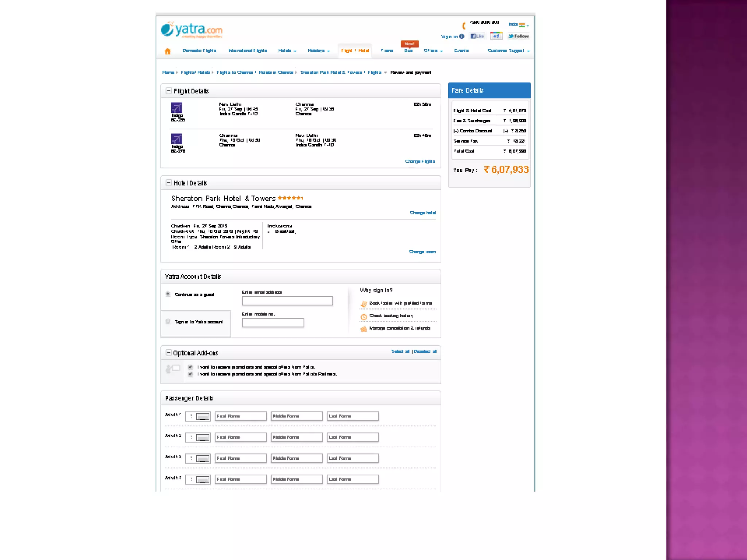Screen dimensions: 747x560
Task: Click the Indigo logo on the return flight
Action: 177,139
